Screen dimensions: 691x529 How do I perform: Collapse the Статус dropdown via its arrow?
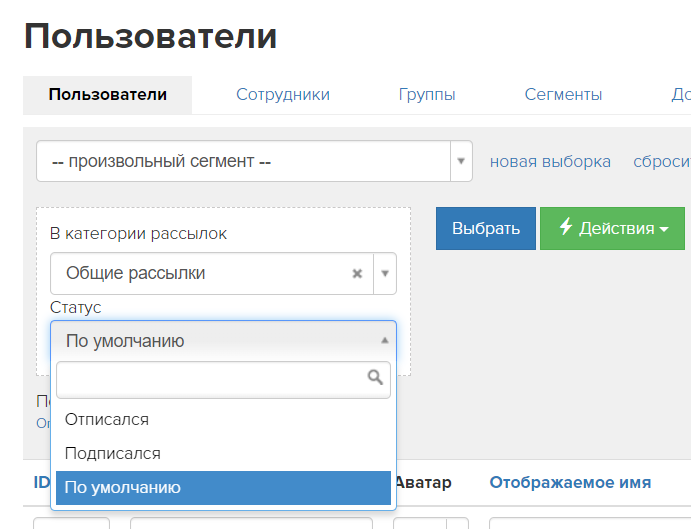tap(385, 340)
